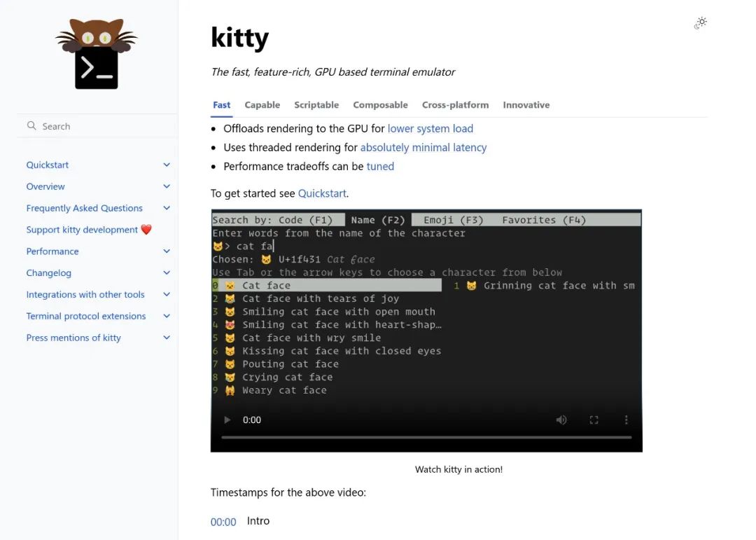Focus the Search input field
Screen dimensions: 756x540
click(97, 126)
